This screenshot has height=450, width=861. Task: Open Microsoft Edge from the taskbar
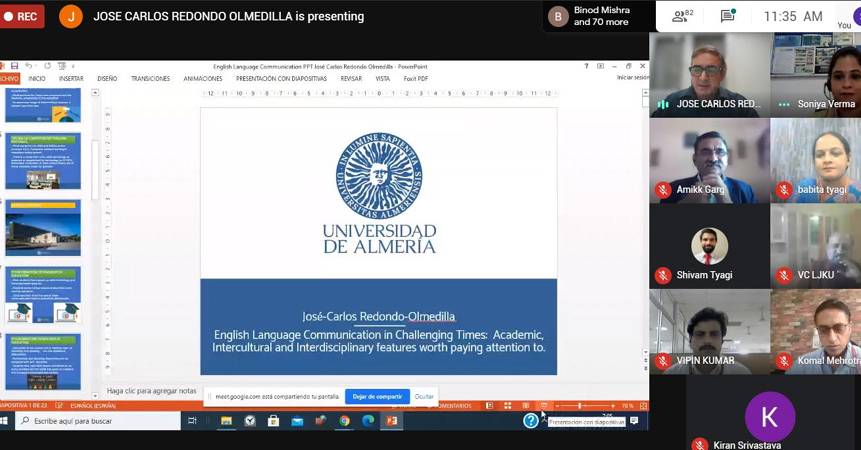(x=367, y=421)
